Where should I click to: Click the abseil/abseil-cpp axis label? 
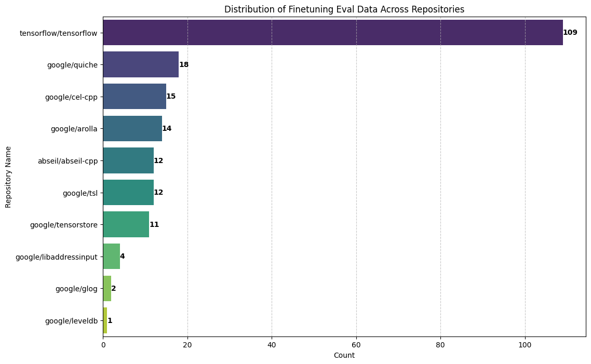click(x=68, y=161)
